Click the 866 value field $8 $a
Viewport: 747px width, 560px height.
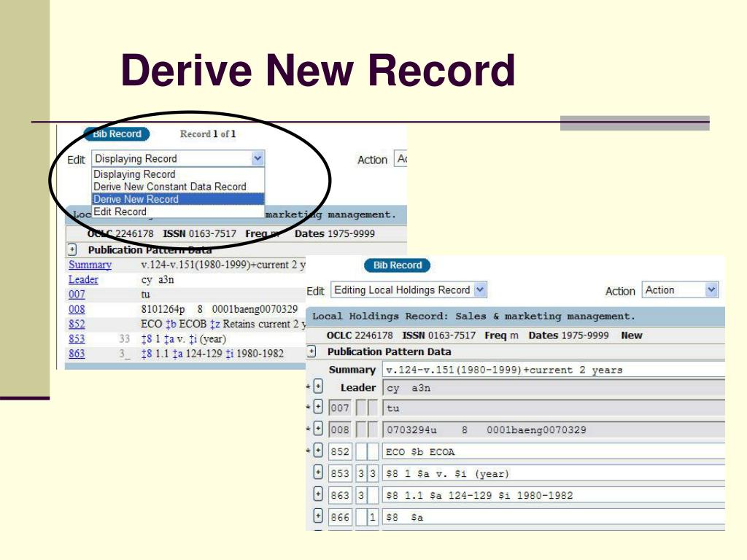click(554, 517)
